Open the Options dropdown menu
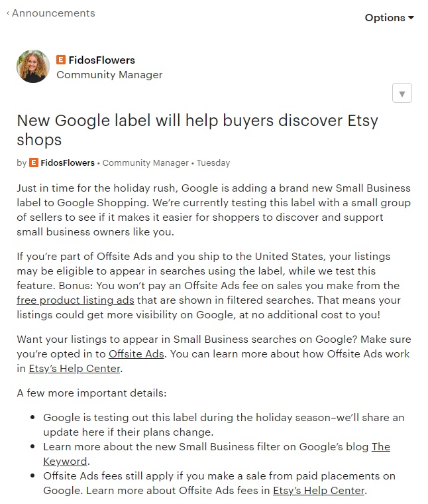Image resolution: width=428 pixels, height=504 pixels. tap(389, 18)
